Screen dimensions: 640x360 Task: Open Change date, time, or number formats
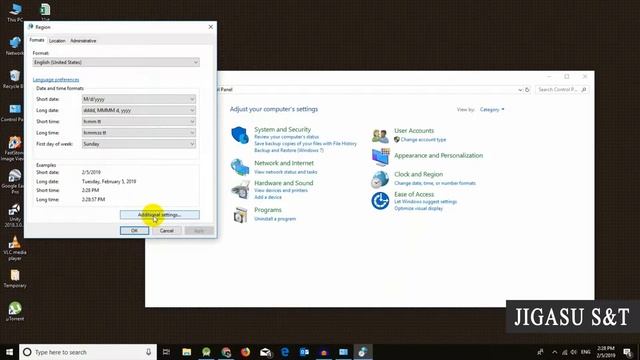(x=435, y=183)
